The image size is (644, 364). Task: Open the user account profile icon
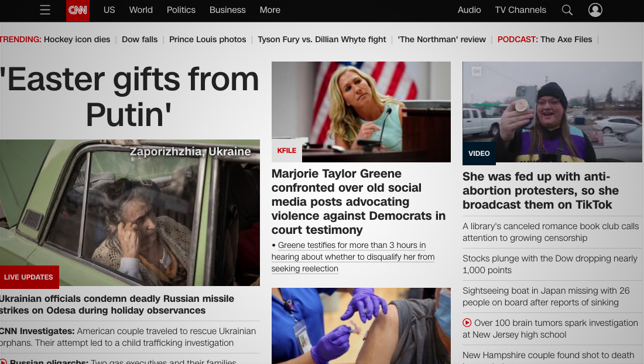point(595,10)
